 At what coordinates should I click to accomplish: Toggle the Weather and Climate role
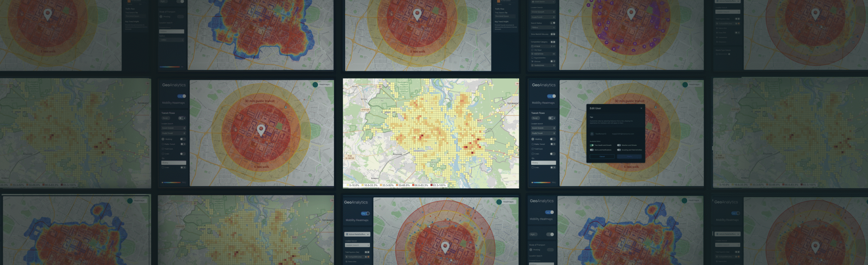tap(619, 145)
